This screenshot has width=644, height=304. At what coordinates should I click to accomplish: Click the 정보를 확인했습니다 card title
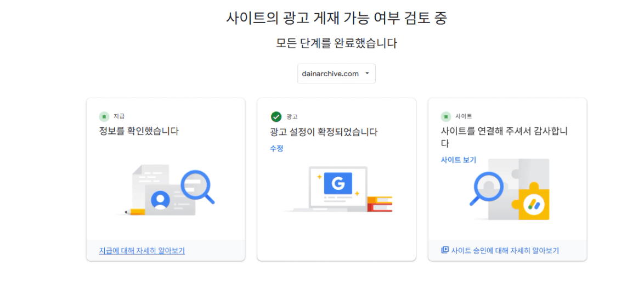tap(139, 131)
